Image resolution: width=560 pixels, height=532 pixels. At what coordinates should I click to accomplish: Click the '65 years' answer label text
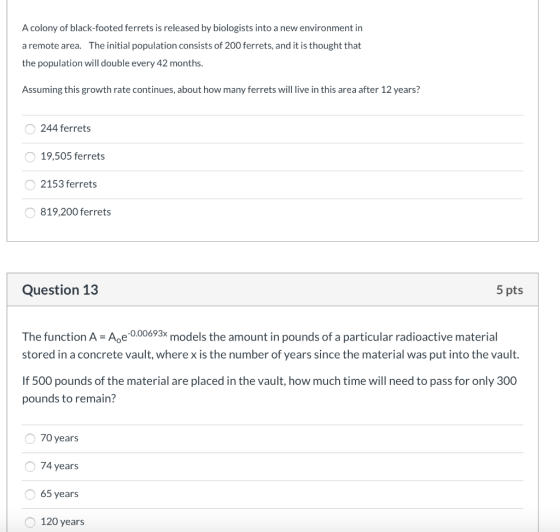point(59,494)
